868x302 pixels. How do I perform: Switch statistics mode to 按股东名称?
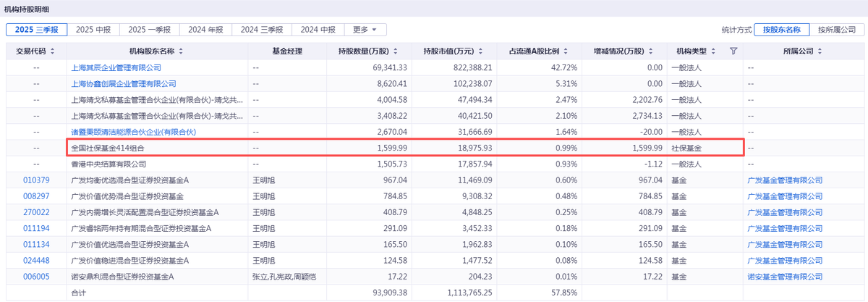click(x=781, y=30)
